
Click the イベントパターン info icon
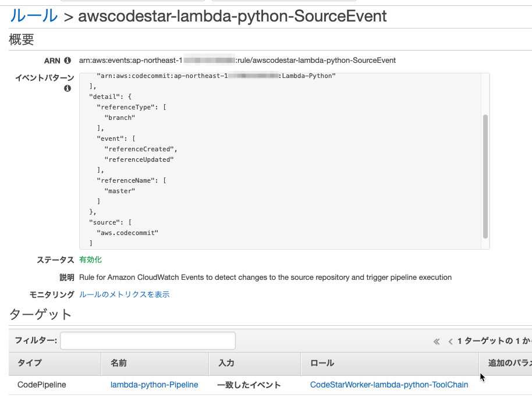(x=68, y=88)
